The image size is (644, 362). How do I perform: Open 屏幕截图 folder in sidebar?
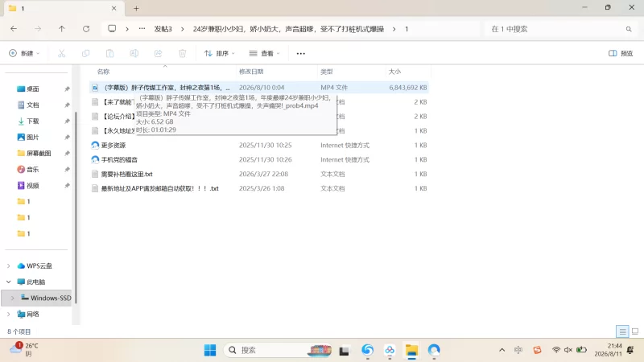coord(39,153)
